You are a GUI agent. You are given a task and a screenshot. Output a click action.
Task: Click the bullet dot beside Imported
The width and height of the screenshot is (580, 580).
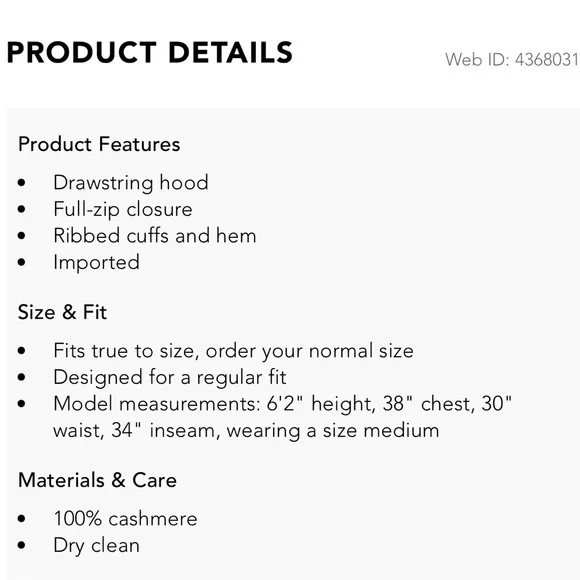click(x=21, y=262)
